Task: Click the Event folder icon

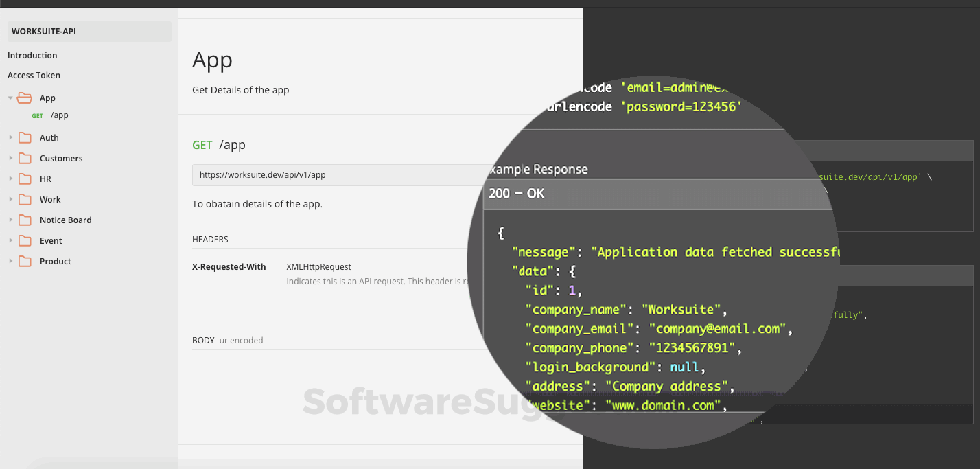Action: pyautogui.click(x=25, y=240)
